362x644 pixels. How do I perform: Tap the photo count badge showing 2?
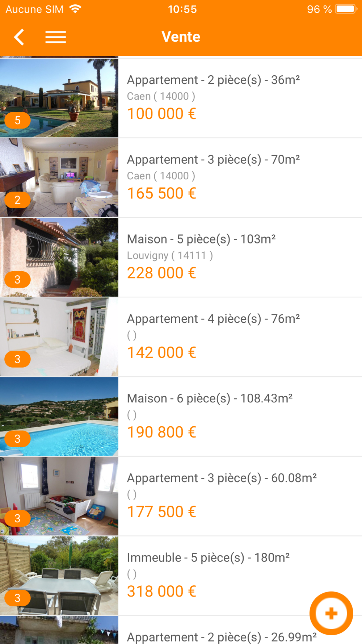coord(17,200)
